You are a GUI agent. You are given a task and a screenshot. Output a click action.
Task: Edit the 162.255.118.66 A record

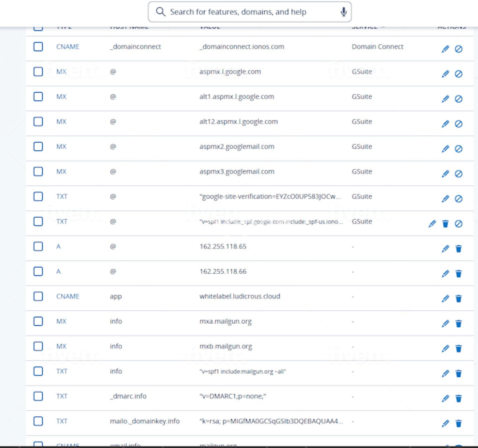[x=445, y=274]
